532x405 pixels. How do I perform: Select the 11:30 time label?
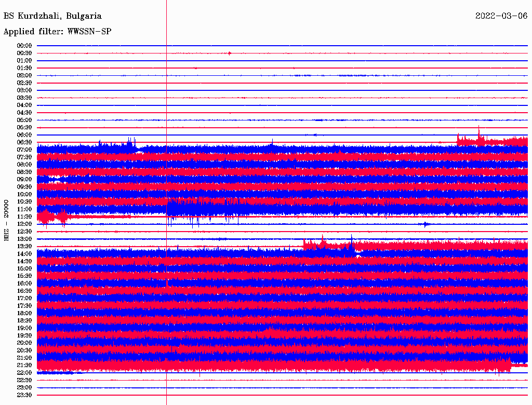[24, 217]
